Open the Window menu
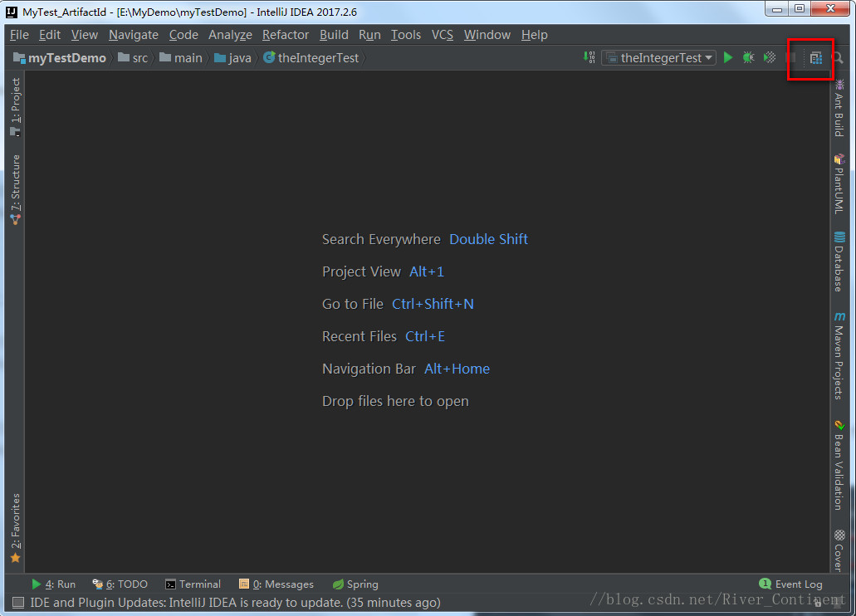The height and width of the screenshot is (616, 856). coord(487,35)
